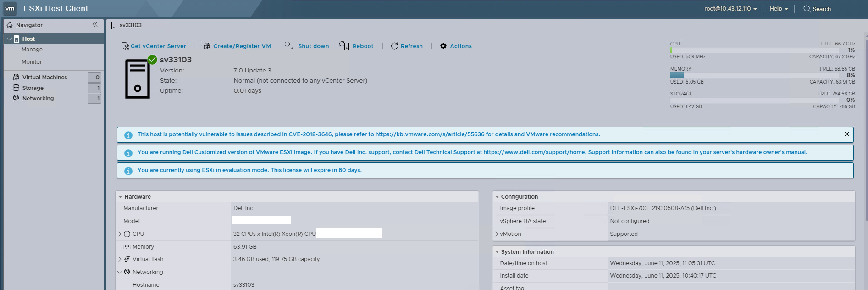The width and height of the screenshot is (868, 290).
Task: Expand the Virtual flash row
Action: (120, 259)
